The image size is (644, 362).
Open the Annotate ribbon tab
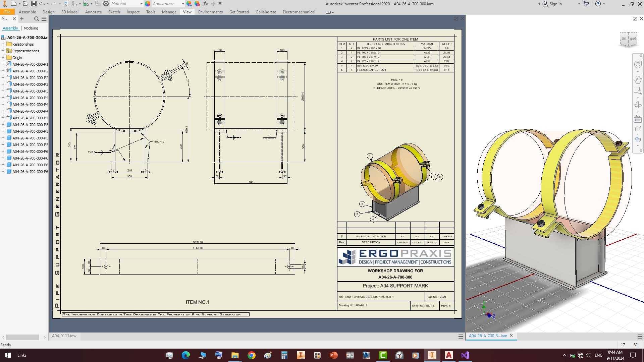(x=93, y=12)
